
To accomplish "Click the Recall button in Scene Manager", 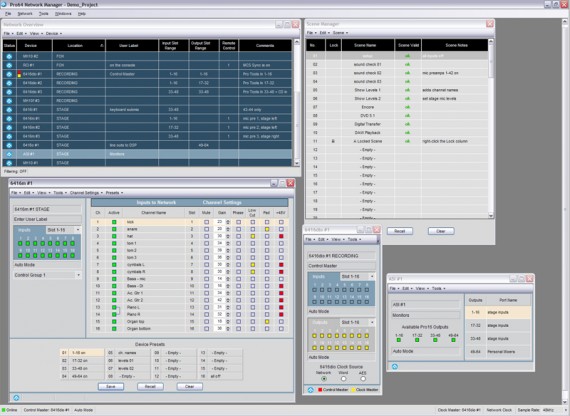I will coord(400,231).
